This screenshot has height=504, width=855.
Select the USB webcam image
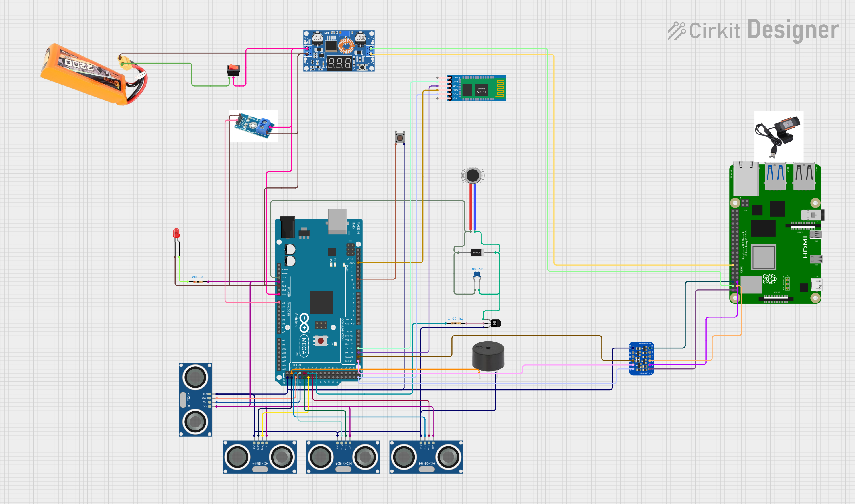point(779,136)
